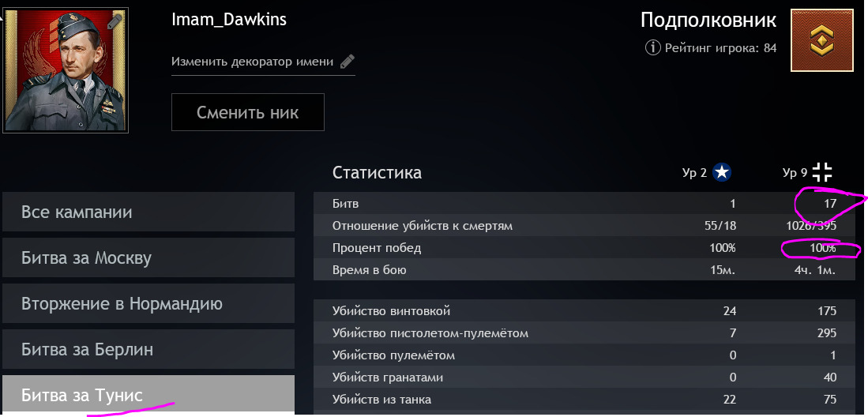Select the "Все кампании" tab
Screen dimensions: 868x417
(148, 212)
